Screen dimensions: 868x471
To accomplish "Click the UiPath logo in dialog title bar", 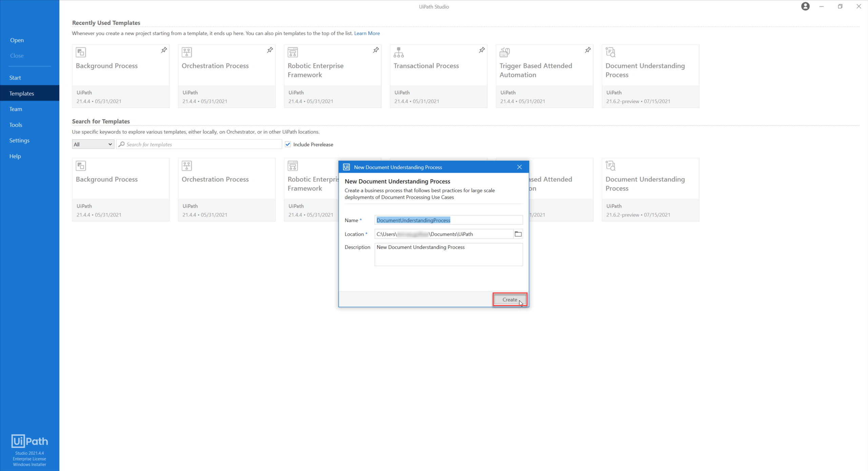I will click(x=347, y=167).
